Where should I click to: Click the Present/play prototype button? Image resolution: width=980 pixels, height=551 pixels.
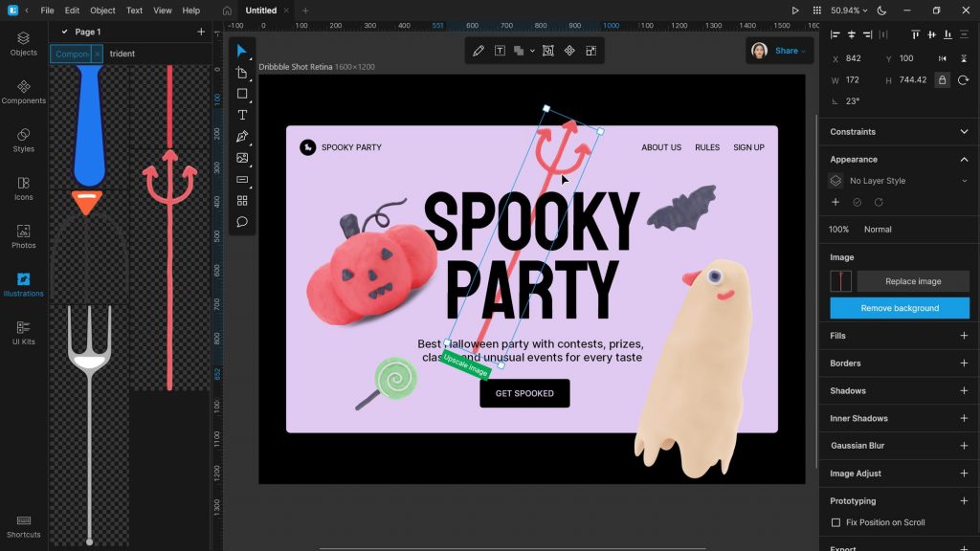pyautogui.click(x=795, y=11)
